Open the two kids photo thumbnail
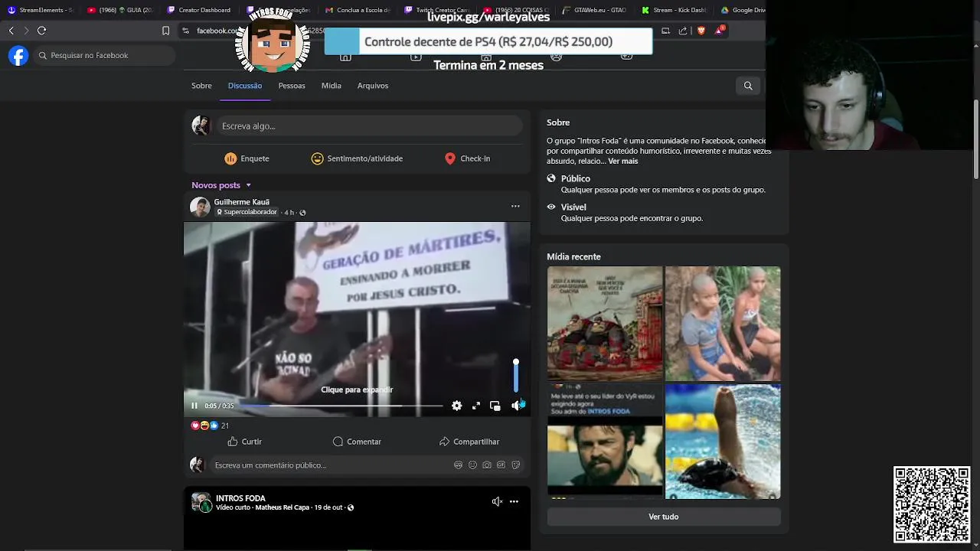Screen dimensions: 980x551 pyautogui.click(x=723, y=324)
